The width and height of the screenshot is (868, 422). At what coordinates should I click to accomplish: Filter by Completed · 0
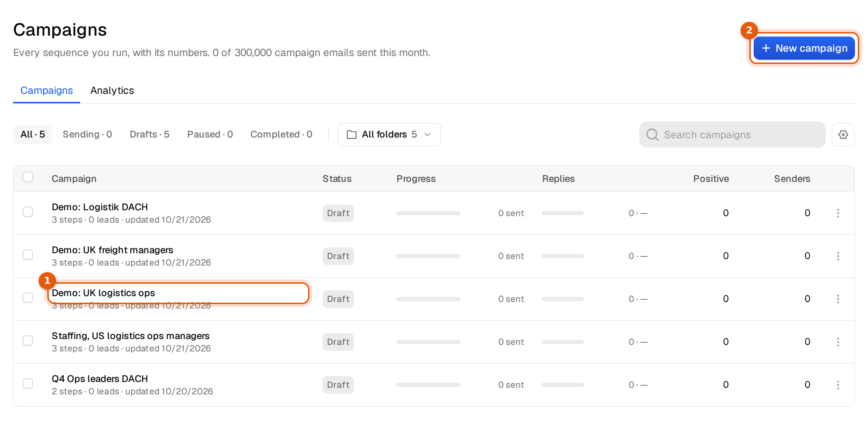tap(281, 135)
